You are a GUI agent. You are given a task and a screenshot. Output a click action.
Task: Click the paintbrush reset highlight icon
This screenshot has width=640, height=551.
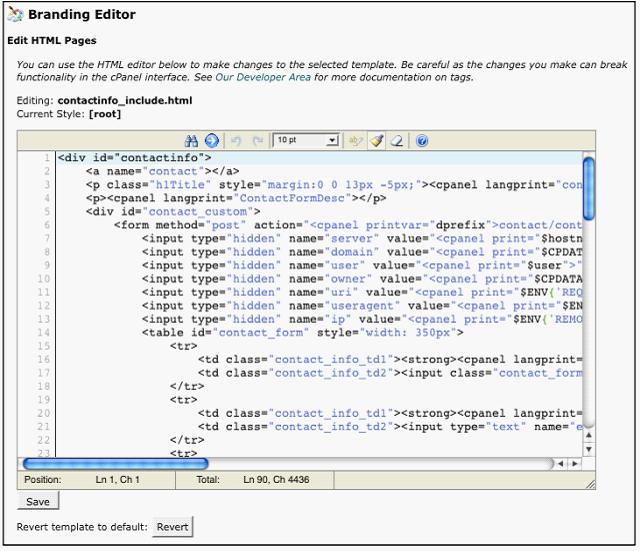pyautogui.click(x=376, y=141)
